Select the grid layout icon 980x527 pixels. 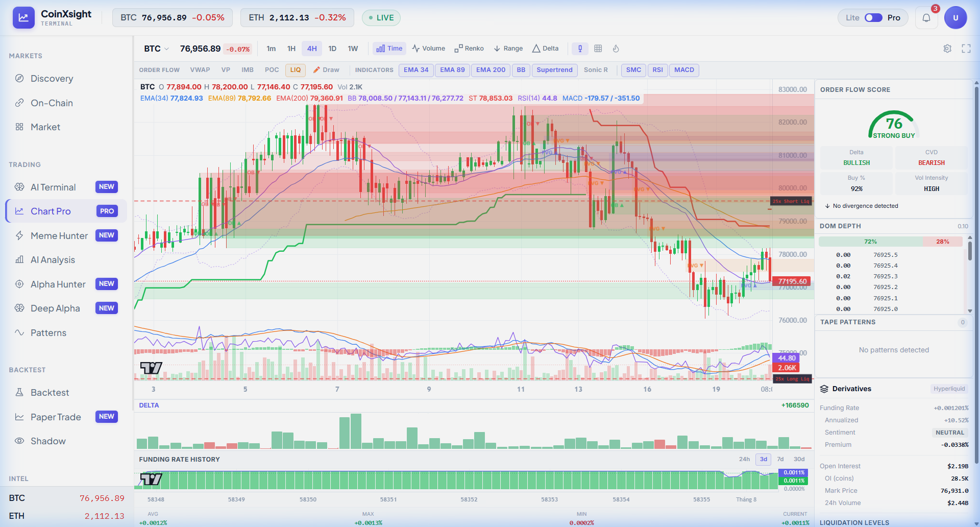[x=598, y=49]
